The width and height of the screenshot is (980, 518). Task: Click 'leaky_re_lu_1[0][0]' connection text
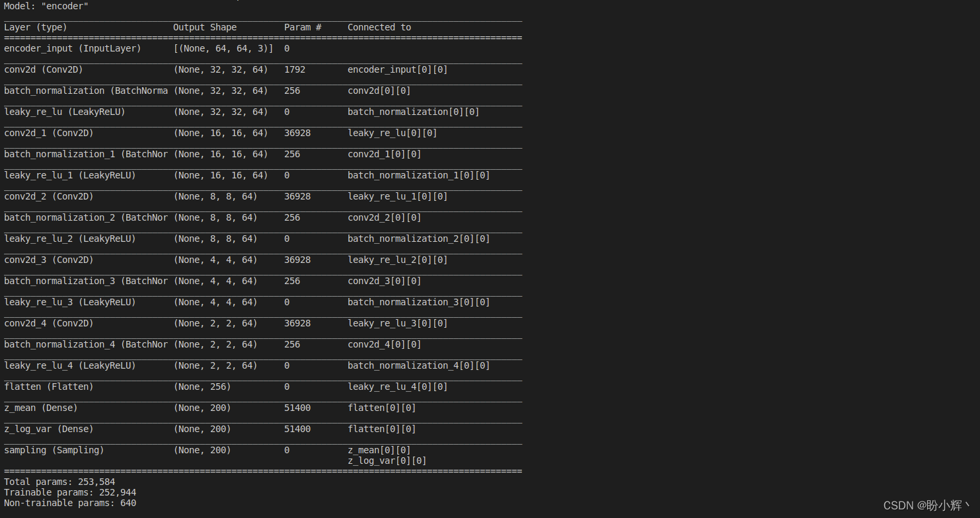click(x=398, y=196)
